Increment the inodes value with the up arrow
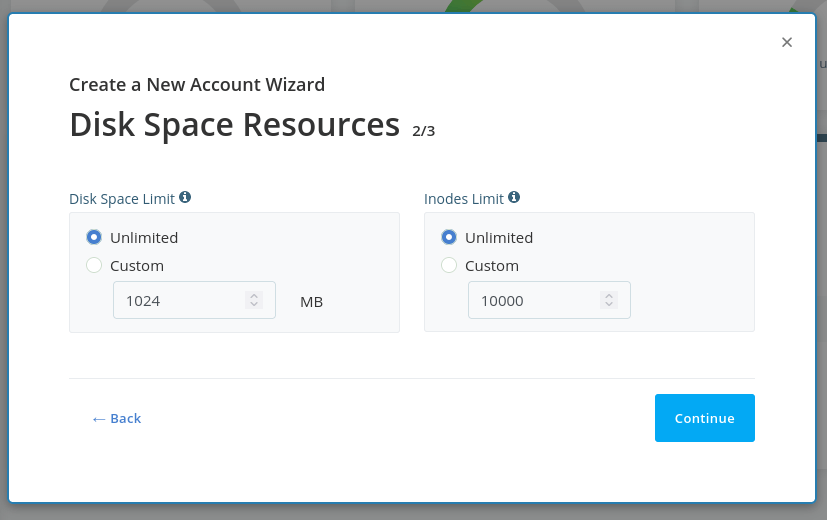The width and height of the screenshot is (827, 520). (609, 296)
